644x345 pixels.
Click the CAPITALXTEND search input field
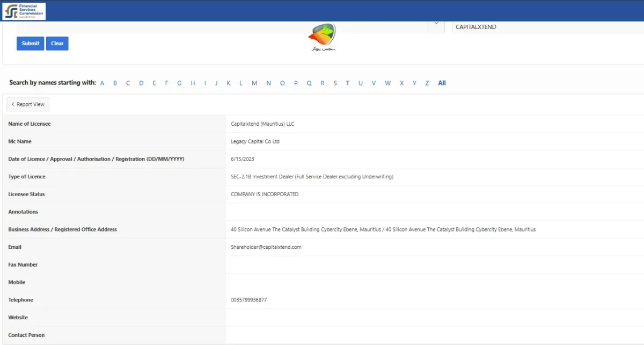(x=548, y=27)
